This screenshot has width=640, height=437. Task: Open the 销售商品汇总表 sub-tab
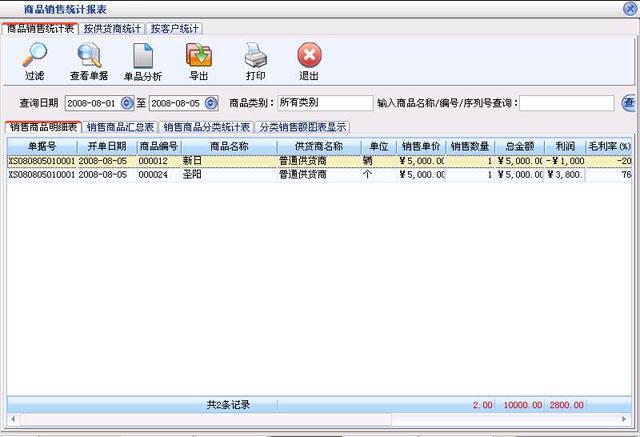(x=120, y=127)
